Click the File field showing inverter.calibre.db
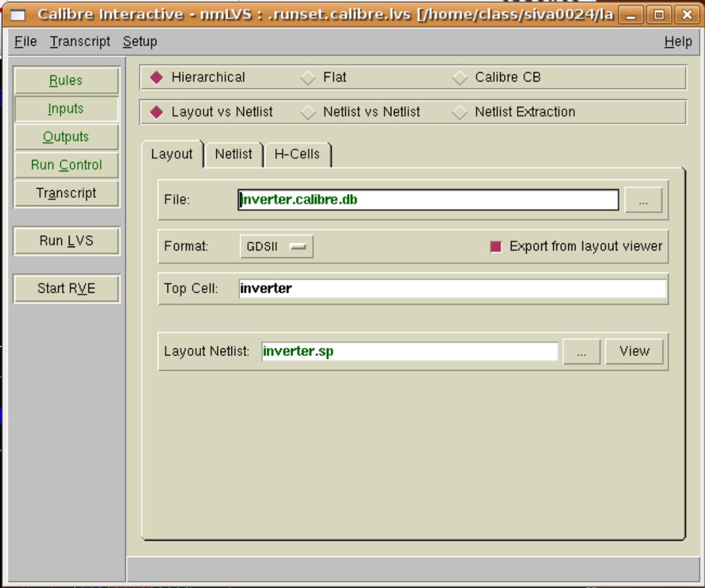The image size is (705, 588). (x=428, y=200)
